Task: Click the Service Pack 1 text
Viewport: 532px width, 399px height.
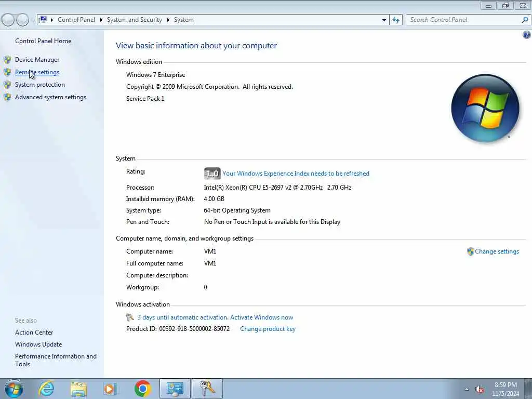Action: click(145, 99)
